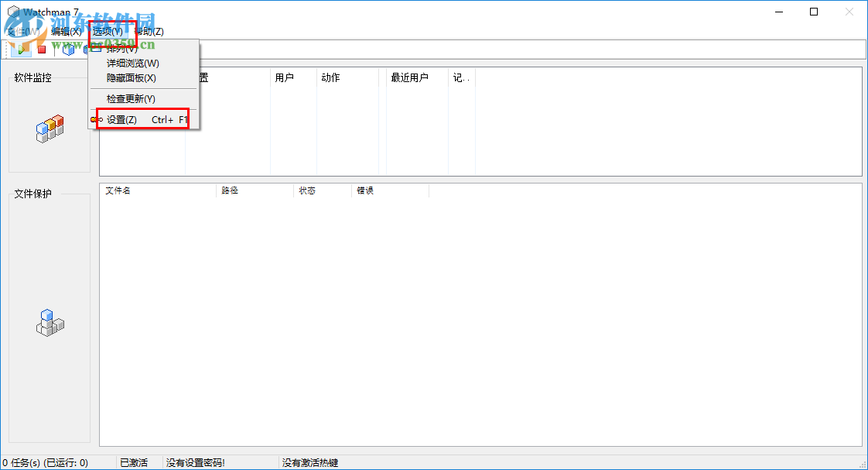
Task: Click the blue cube icon on the toolbar
Action: coord(68,49)
